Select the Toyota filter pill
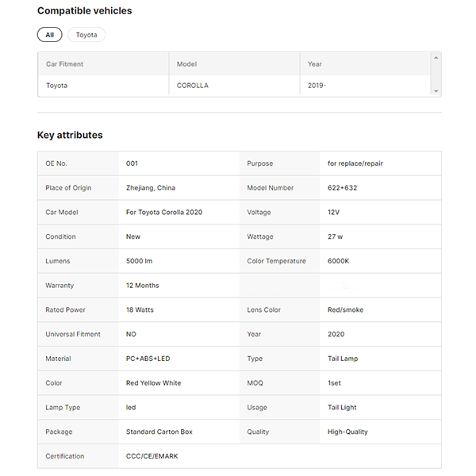476x476 pixels. click(86, 35)
